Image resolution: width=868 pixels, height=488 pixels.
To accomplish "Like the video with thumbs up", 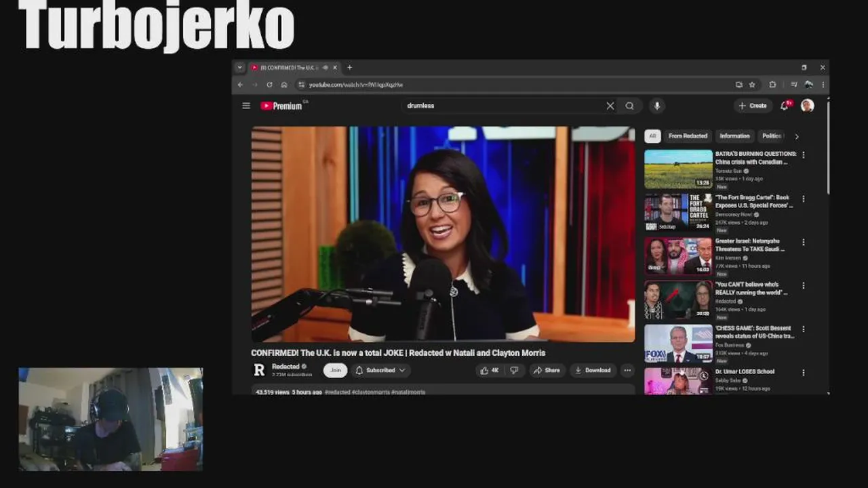I will [489, 371].
